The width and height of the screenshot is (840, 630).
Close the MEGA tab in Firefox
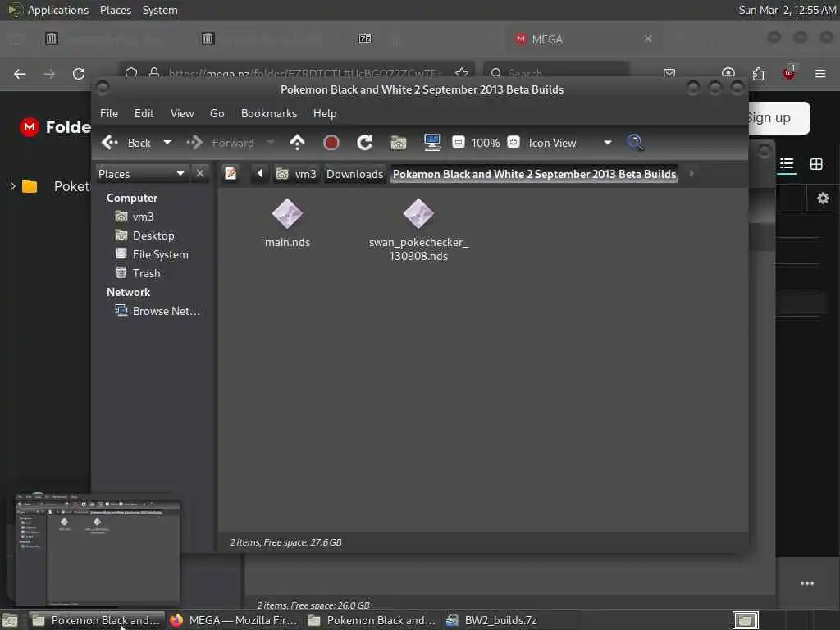(648, 39)
